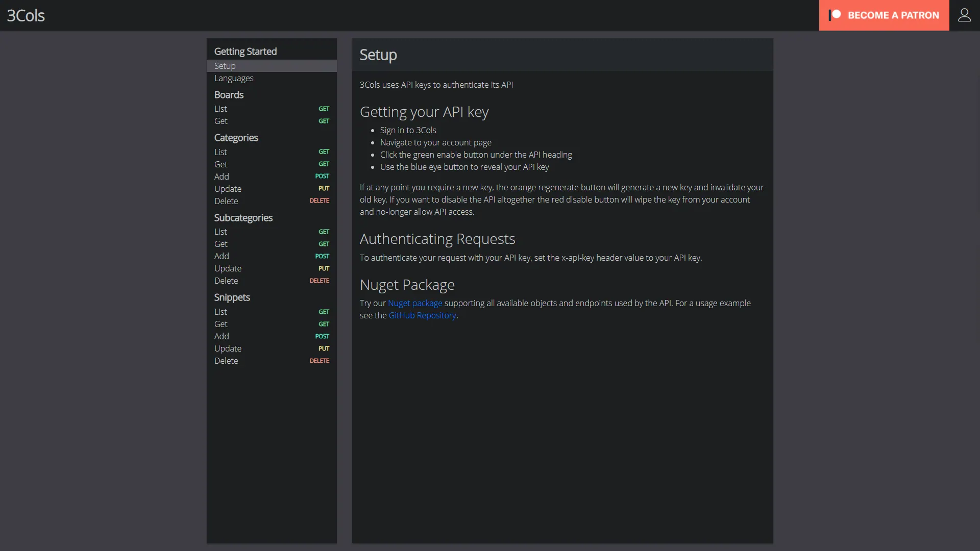The height and width of the screenshot is (551, 980).
Task: Open the Nuget package link
Action: [415, 303]
